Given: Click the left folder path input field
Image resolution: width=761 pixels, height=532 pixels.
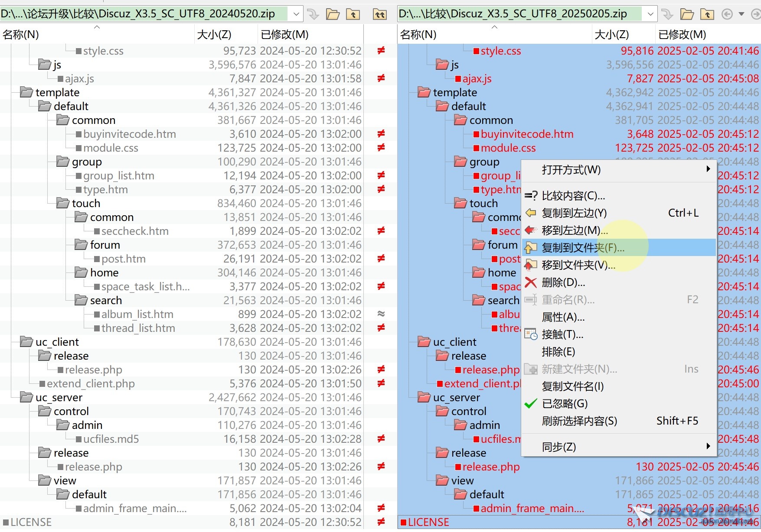Looking at the screenshot, I should click(143, 14).
